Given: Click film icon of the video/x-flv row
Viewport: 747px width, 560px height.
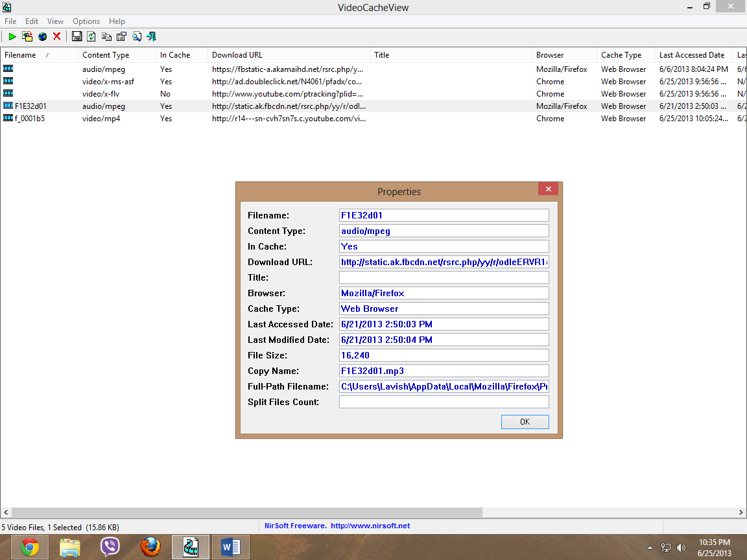Looking at the screenshot, I should click(8, 93).
